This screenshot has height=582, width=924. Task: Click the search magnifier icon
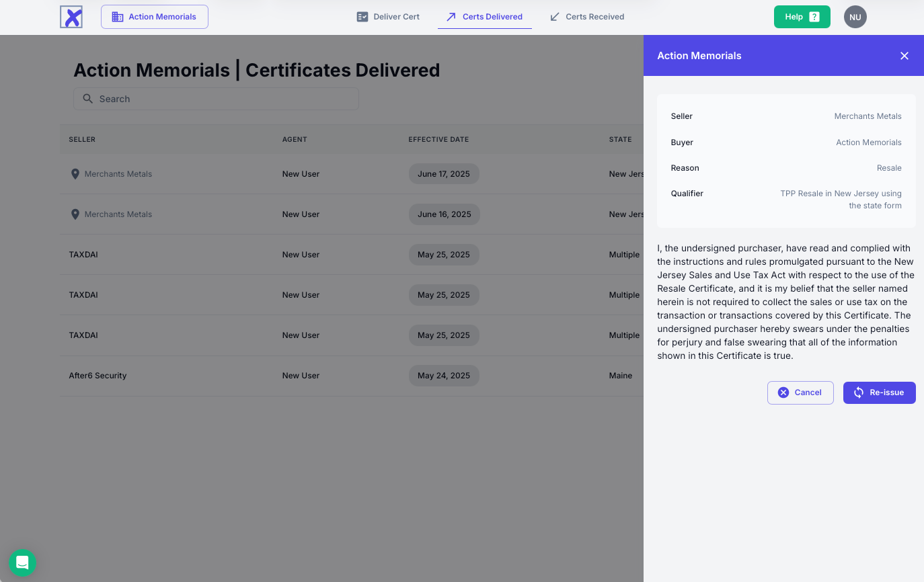click(x=87, y=99)
